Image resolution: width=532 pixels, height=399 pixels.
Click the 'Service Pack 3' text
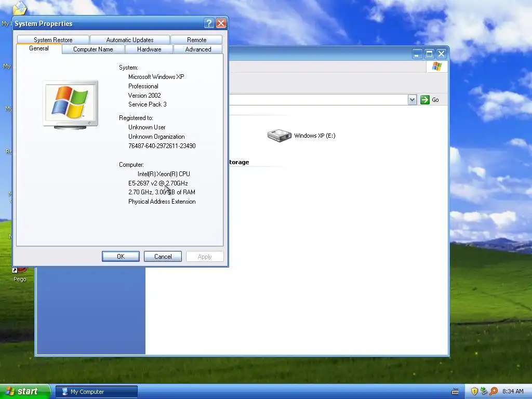click(147, 104)
